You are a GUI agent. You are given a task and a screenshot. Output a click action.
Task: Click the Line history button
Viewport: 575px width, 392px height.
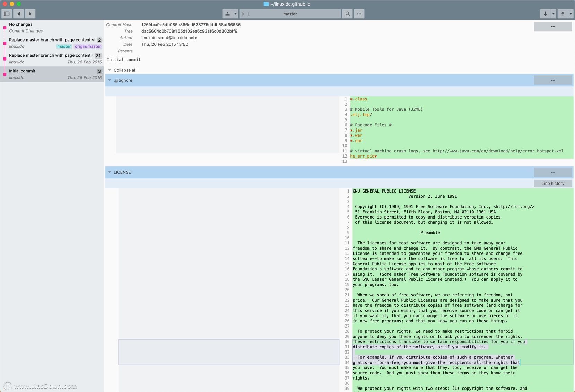pyautogui.click(x=553, y=184)
